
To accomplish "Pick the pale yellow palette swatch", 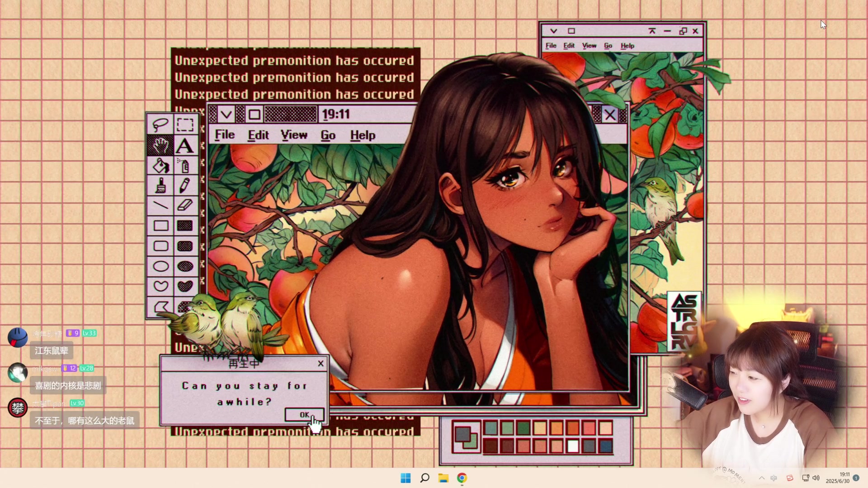I will click(540, 427).
